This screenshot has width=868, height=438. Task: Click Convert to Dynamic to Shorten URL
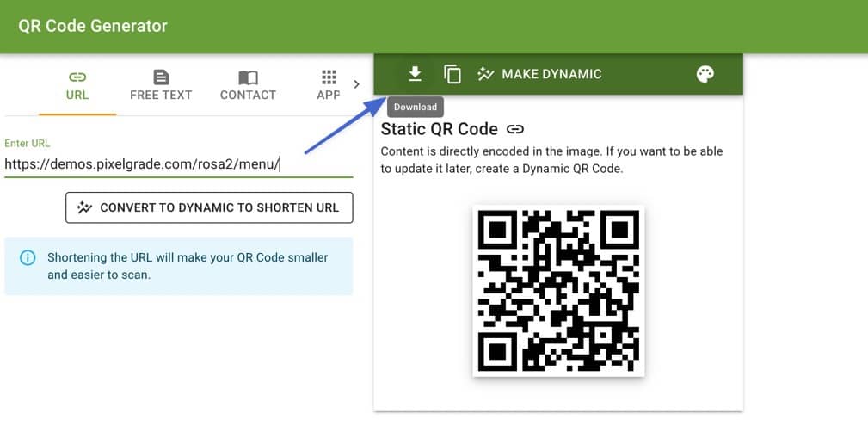coord(209,207)
